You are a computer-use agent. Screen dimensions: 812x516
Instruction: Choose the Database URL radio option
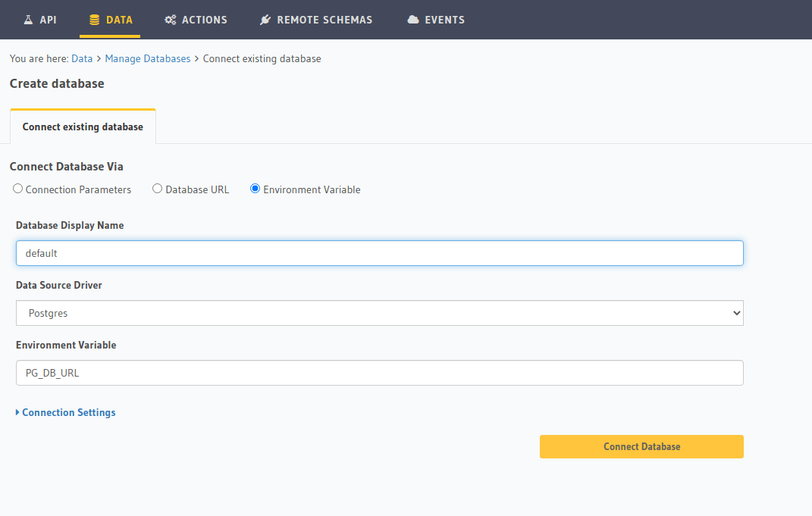158,189
